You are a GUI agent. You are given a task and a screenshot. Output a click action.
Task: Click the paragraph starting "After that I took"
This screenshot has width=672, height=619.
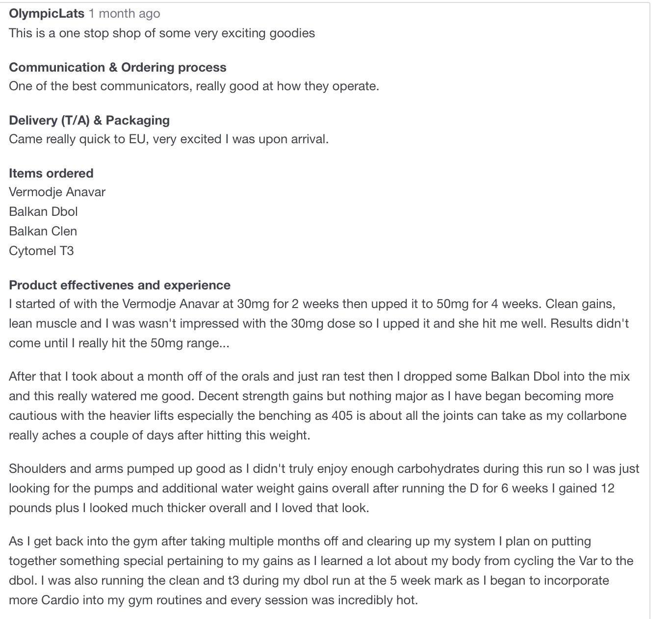click(319, 396)
